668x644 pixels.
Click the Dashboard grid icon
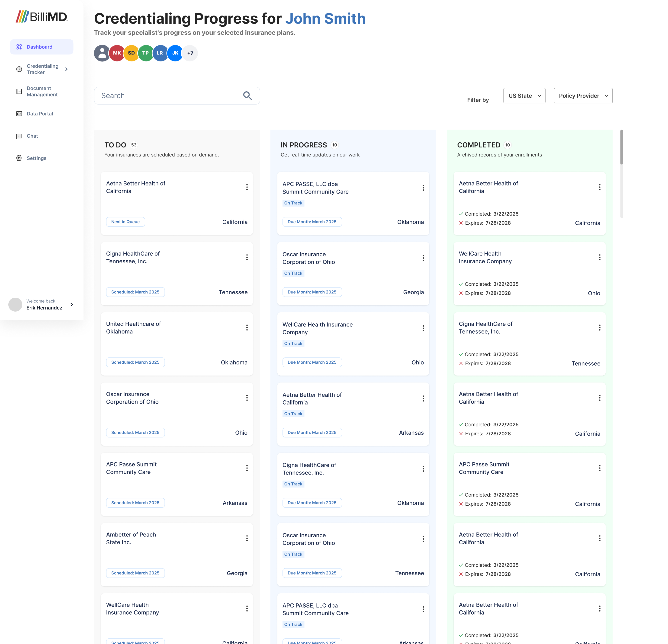coord(19,47)
